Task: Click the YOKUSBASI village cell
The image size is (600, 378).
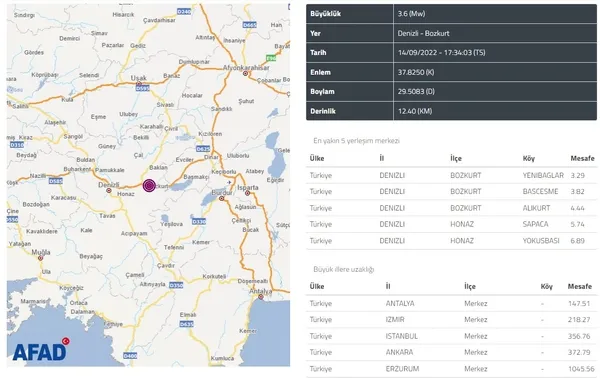Action: pyautogui.click(x=541, y=241)
